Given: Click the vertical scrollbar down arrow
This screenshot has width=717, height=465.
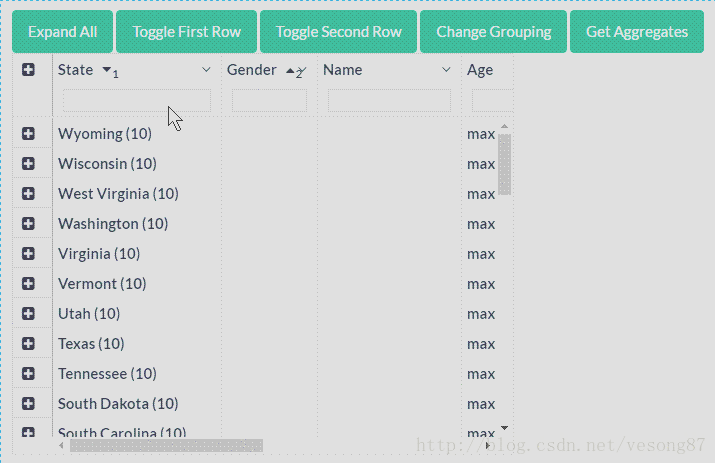Looking at the screenshot, I should (504, 427).
